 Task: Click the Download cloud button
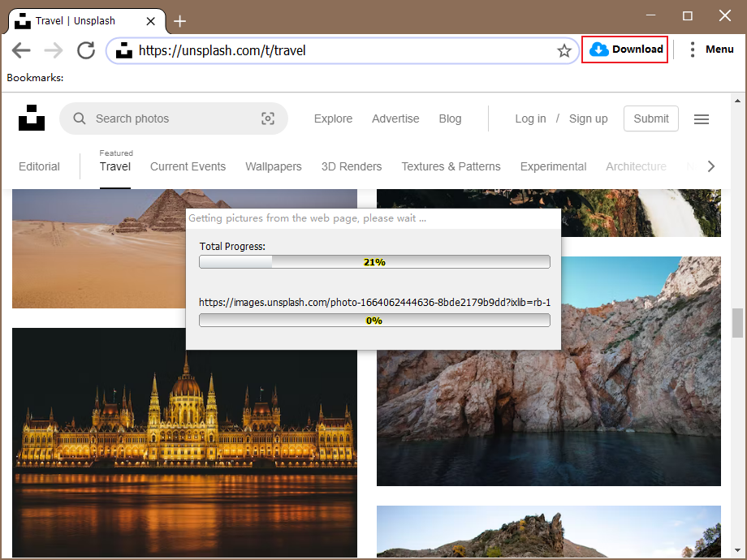coord(624,49)
